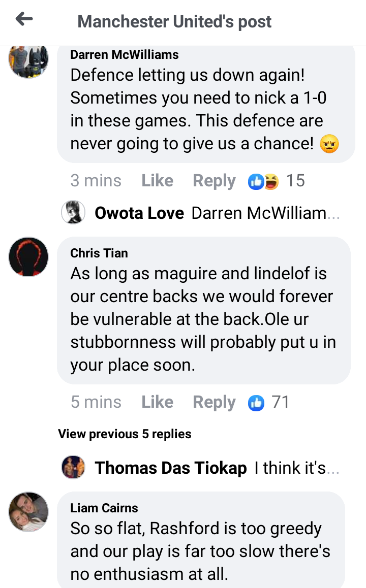The height and width of the screenshot is (588, 366).
Task: Show 71 reactions count on Chris's comment
Action: point(281,402)
